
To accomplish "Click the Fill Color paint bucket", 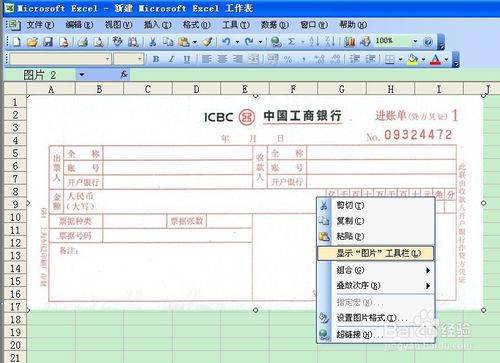I will click(413, 59).
